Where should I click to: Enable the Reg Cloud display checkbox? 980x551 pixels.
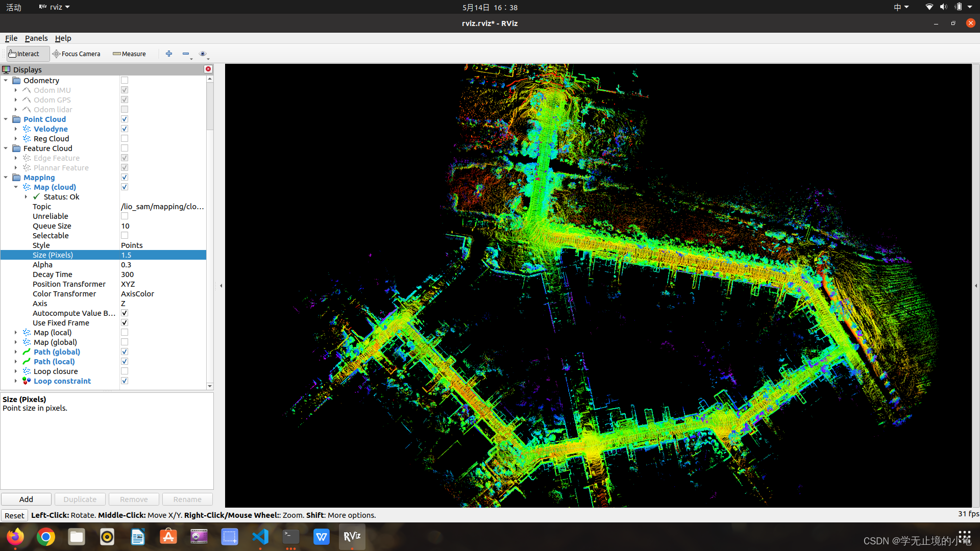[x=125, y=139]
